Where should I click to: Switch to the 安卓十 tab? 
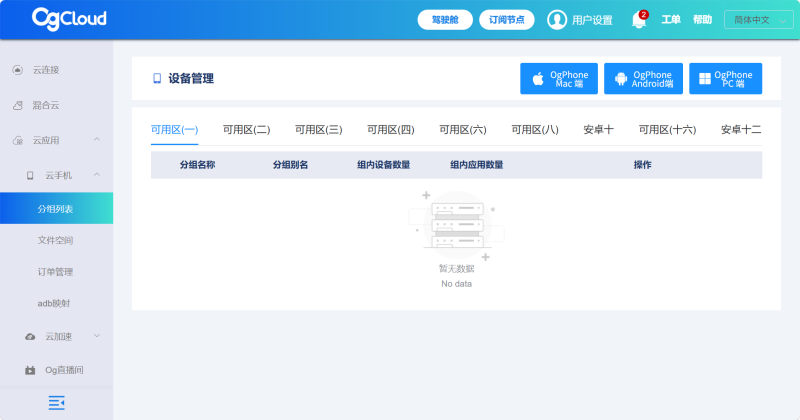[598, 130]
